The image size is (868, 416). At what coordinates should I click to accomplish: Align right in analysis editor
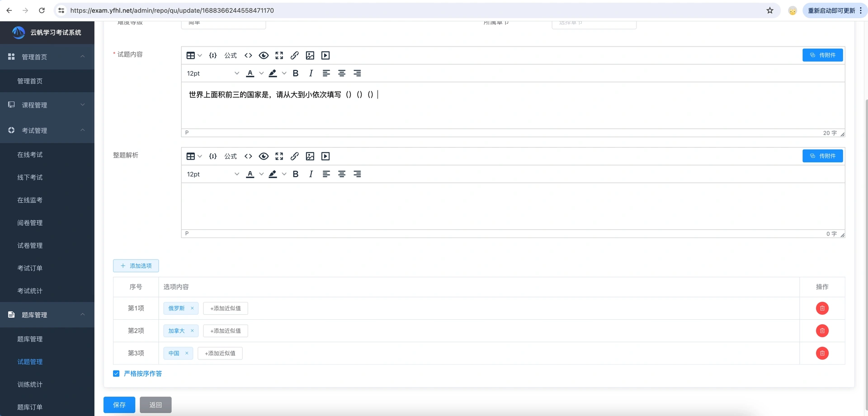[357, 174]
